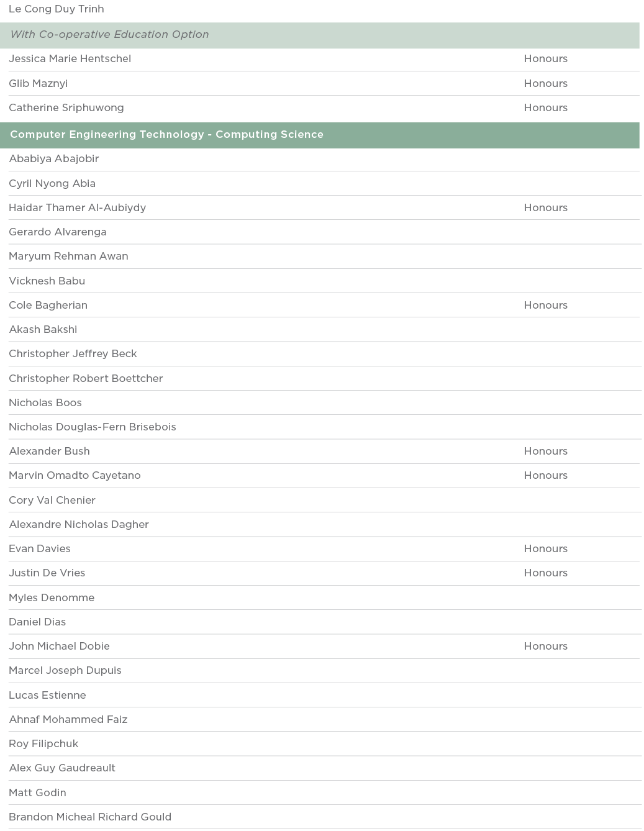This screenshot has height=831, width=644.
Task: Select the With Co-operative Education Option heading
Action: coord(109,35)
